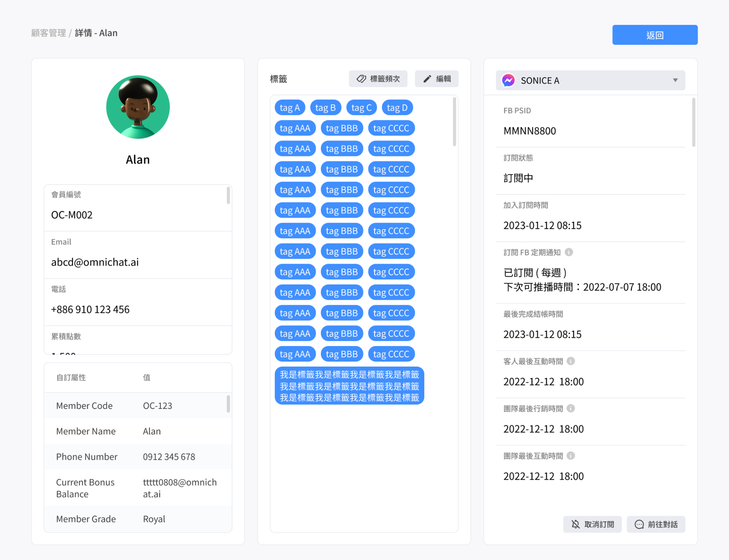
Task: Select the tag C chip
Action: click(x=361, y=108)
